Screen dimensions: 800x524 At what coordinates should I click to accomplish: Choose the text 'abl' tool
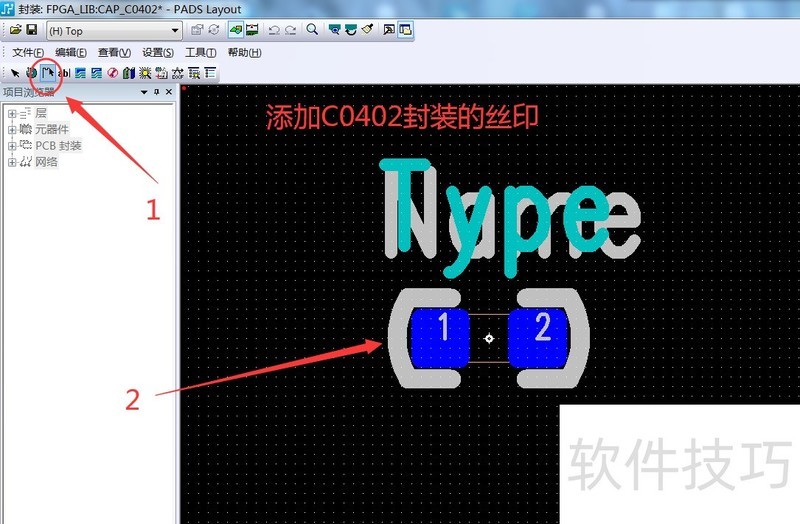click(64, 72)
